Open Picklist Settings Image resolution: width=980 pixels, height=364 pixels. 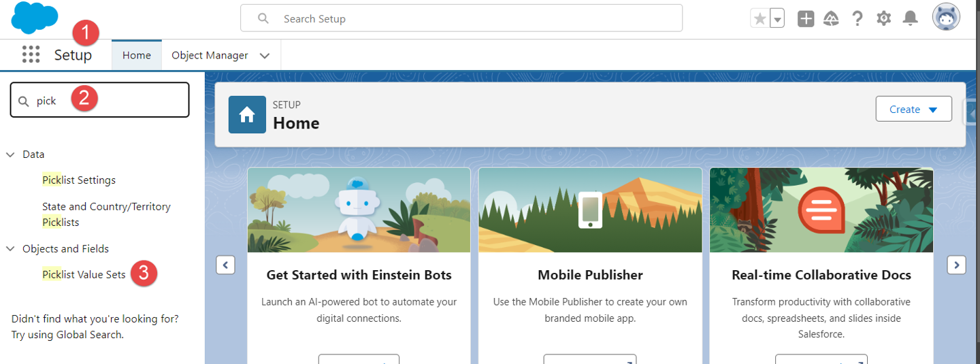79,180
